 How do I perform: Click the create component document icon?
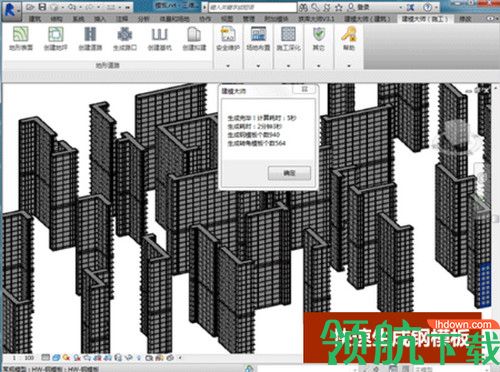[x=194, y=34]
